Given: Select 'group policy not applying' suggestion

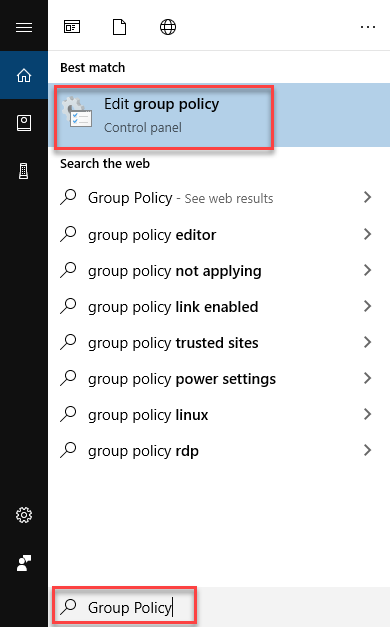Looking at the screenshot, I should (x=219, y=271).
